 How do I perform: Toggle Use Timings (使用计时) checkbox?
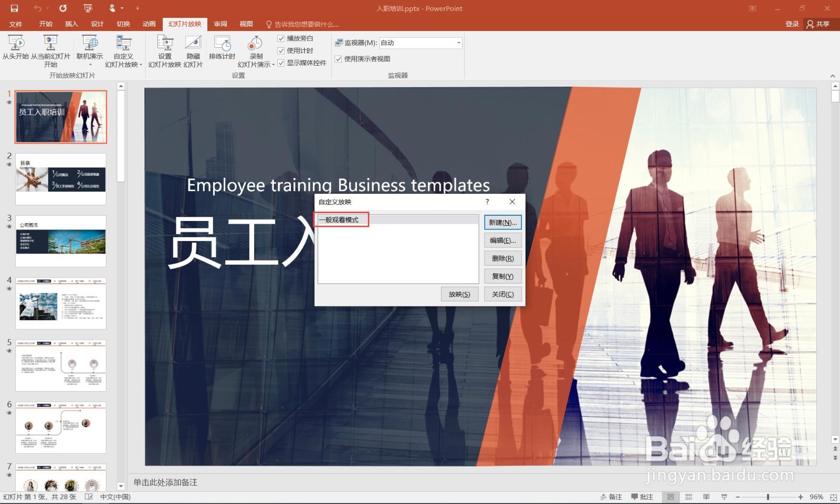click(x=281, y=50)
